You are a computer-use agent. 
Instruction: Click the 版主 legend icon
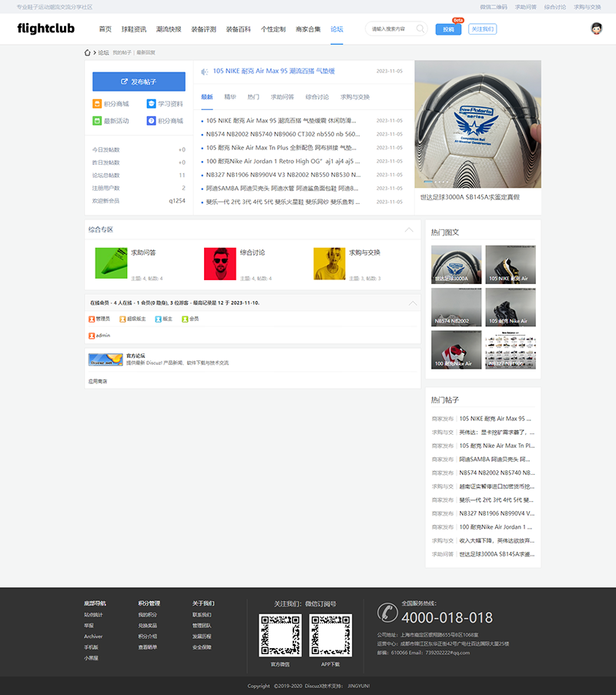click(x=159, y=319)
